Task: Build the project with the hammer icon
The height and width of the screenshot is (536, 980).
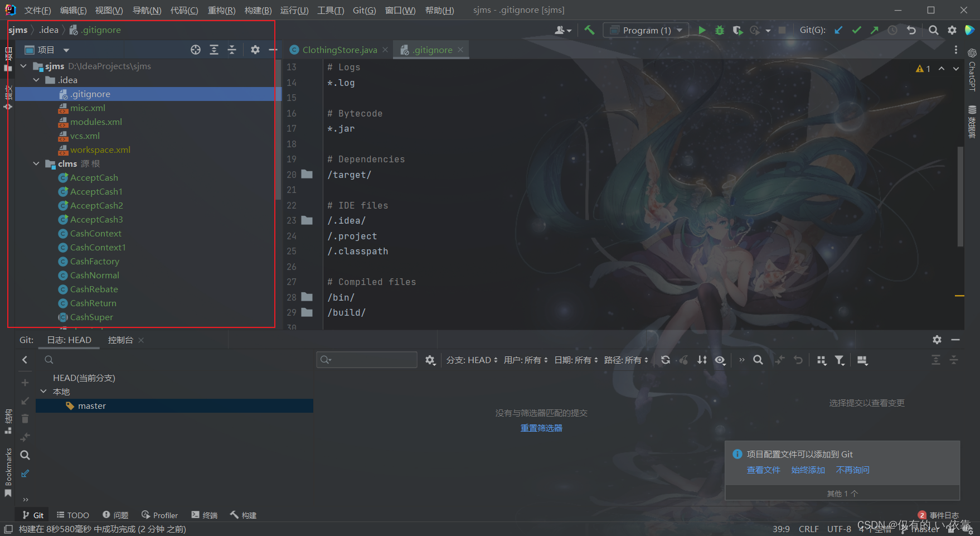Action: (589, 30)
